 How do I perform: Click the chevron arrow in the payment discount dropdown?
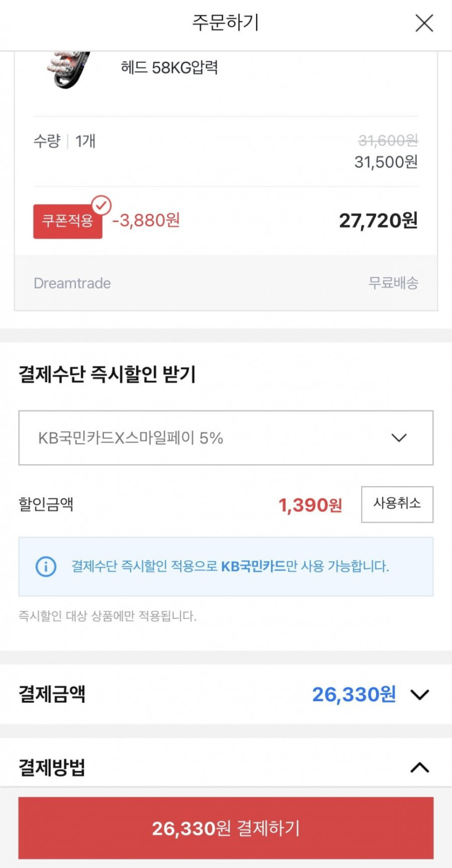[x=399, y=438]
